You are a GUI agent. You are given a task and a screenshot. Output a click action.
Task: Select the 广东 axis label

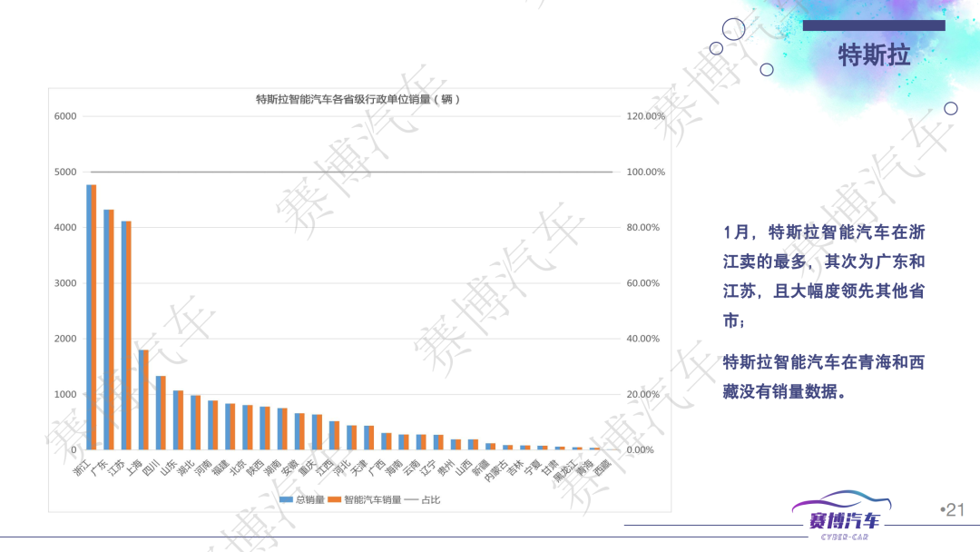pos(100,468)
